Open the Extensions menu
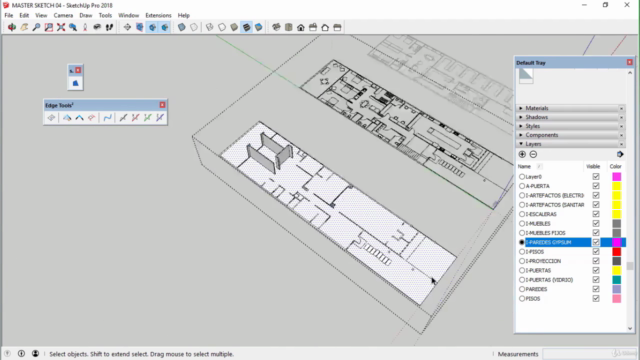This screenshot has height=360, width=640. pyautogui.click(x=158, y=16)
